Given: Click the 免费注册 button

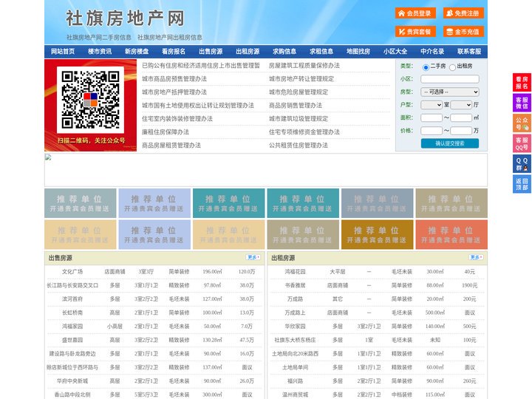Looking at the screenshot, I should 463,13.
